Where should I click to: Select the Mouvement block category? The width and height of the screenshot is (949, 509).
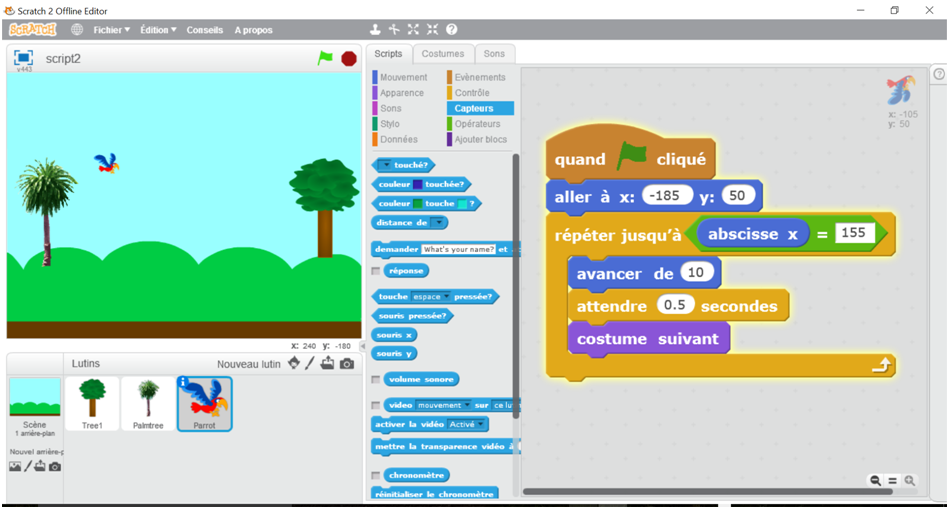tap(402, 77)
